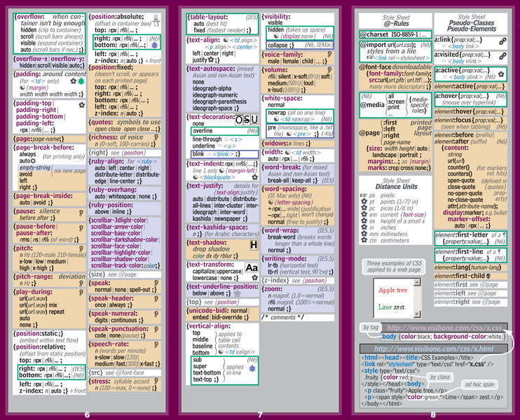The width and height of the screenshot is (520, 420).
Task: Click the H text-shadow sample icon
Action: [254, 245]
